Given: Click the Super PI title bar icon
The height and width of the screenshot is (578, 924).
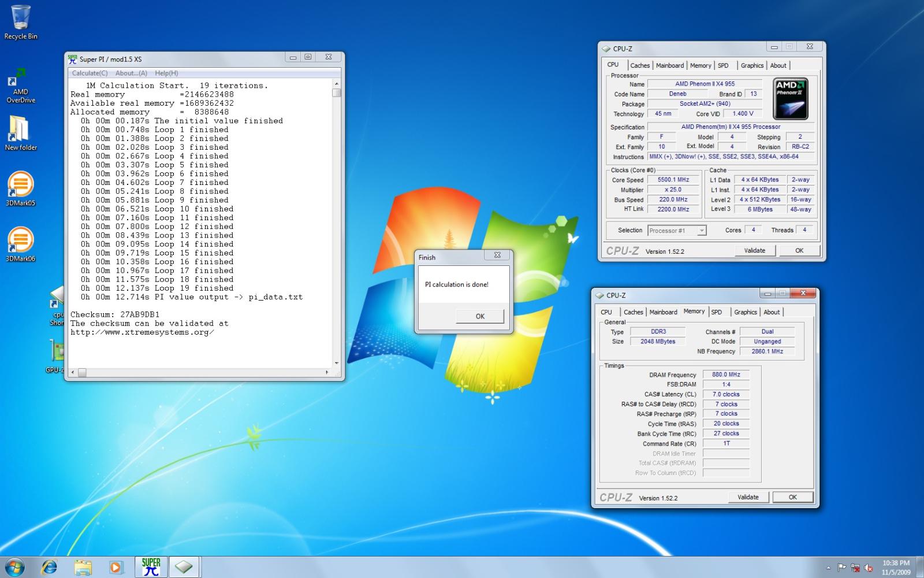Looking at the screenshot, I should point(72,59).
